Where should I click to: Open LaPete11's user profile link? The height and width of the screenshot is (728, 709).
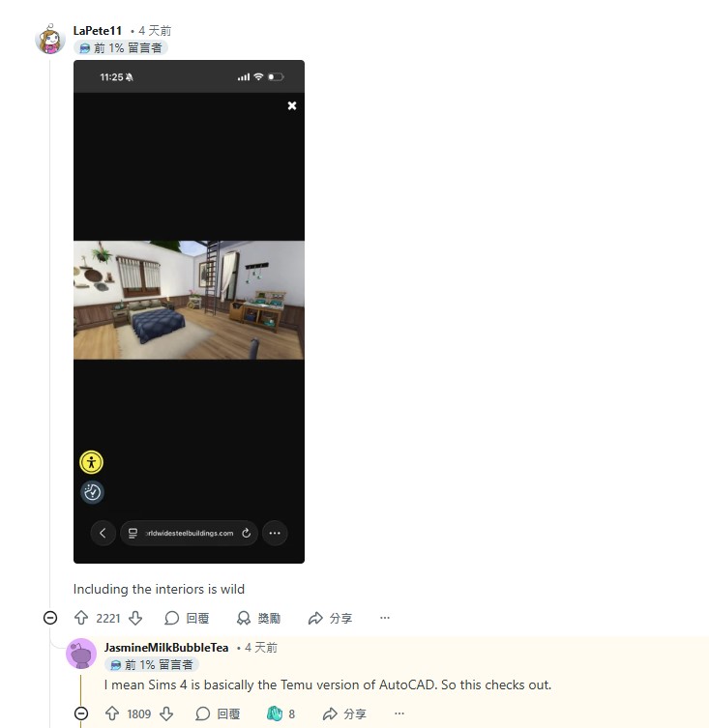(x=98, y=31)
